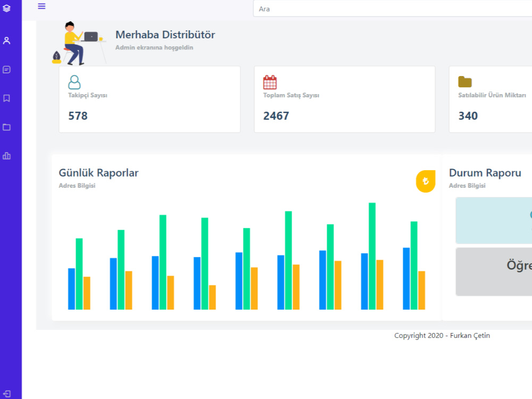
Task: Click the Toplam Satış Sayısı label
Action: (x=291, y=95)
